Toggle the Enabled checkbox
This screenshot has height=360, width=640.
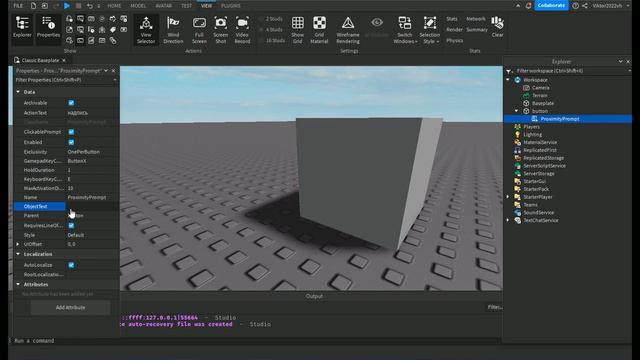(71, 142)
